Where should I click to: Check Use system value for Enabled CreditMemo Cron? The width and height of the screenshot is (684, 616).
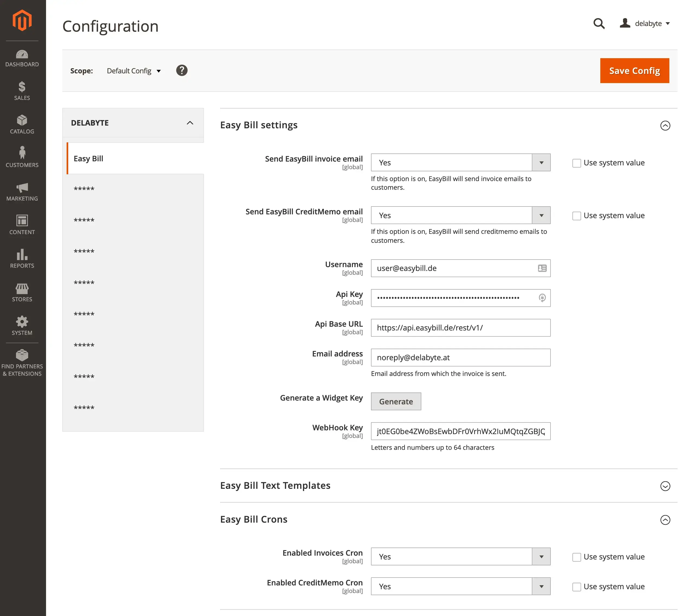(576, 586)
